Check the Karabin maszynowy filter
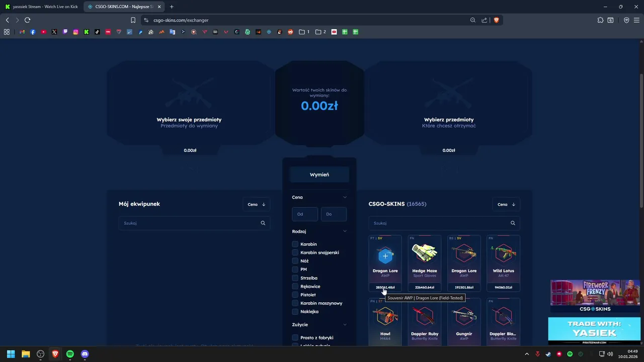This screenshot has width=644, height=362. pos(295,303)
